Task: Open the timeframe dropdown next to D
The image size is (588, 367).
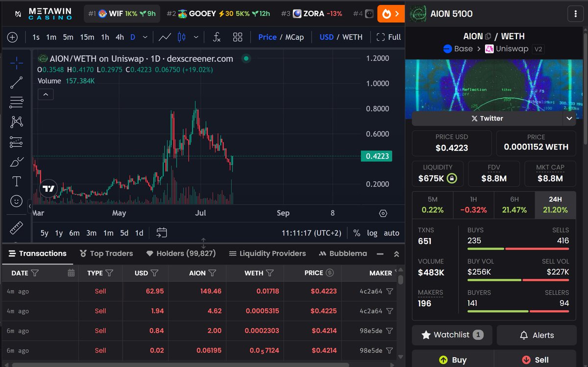Action: [146, 37]
